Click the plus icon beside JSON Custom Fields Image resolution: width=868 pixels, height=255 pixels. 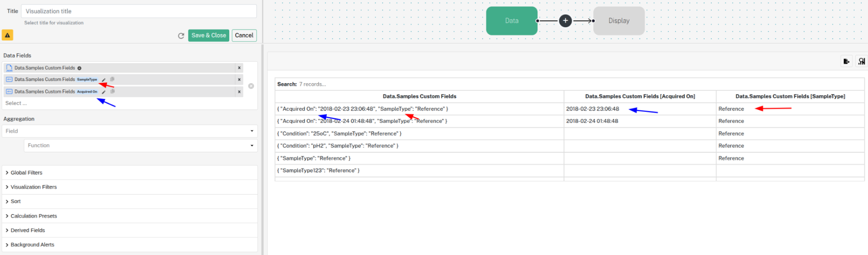click(x=79, y=68)
